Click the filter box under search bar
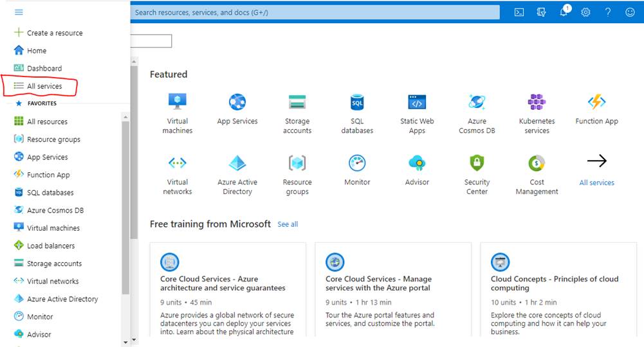 click(151, 41)
